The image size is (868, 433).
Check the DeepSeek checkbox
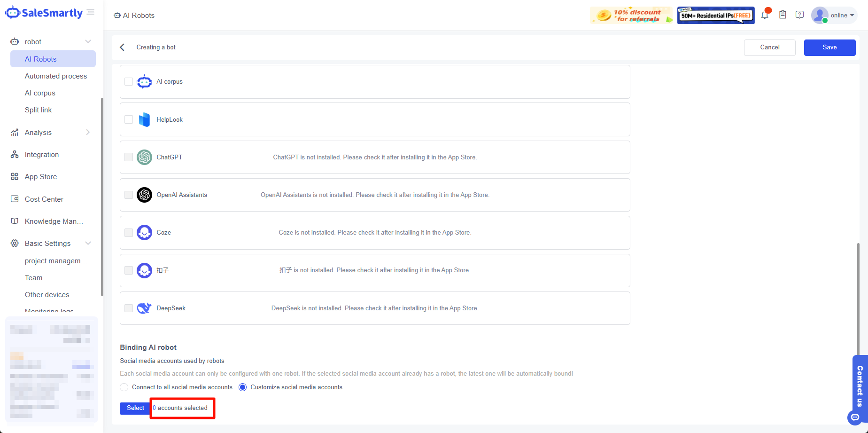pyautogui.click(x=129, y=308)
